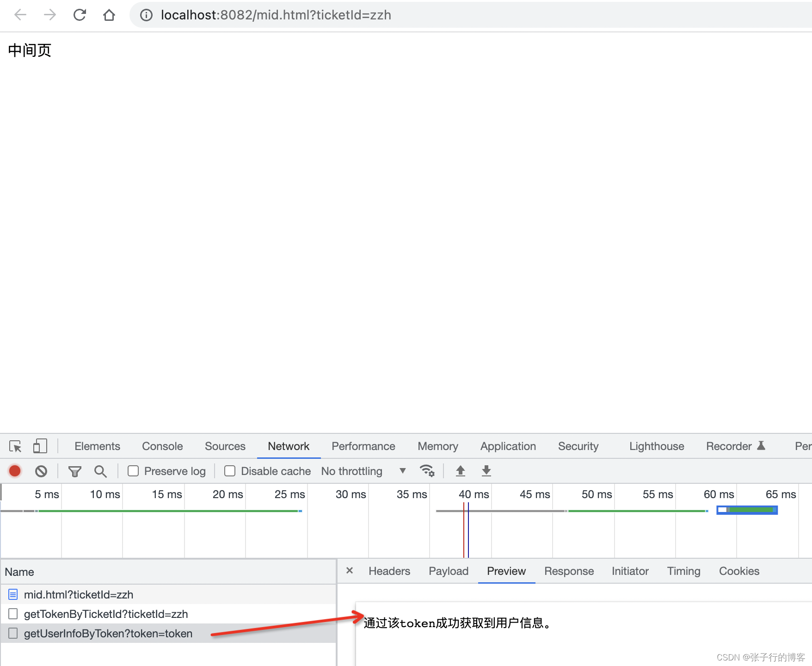Click the 中间页 page text
Screen dimensions: 812x666
point(30,50)
